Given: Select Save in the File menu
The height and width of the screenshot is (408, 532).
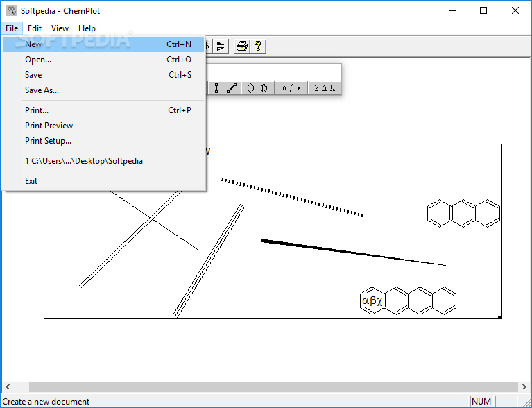Looking at the screenshot, I should [x=103, y=75].
